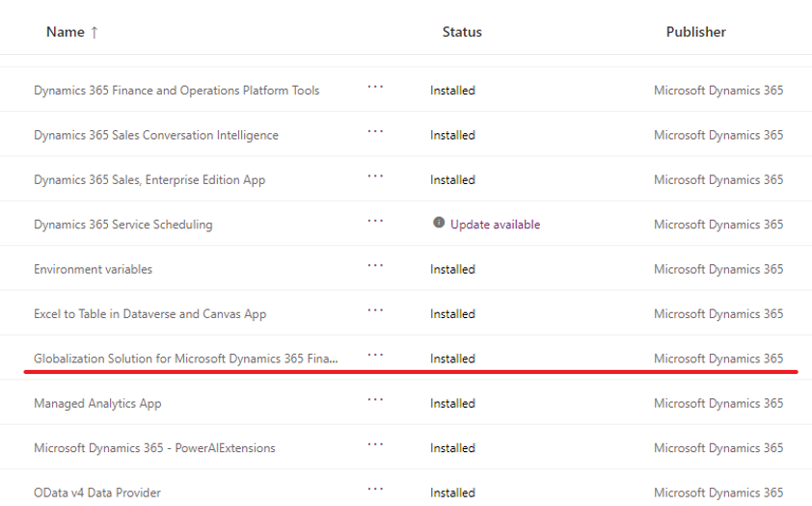Click Installed status for Managed Analytics App

click(452, 404)
